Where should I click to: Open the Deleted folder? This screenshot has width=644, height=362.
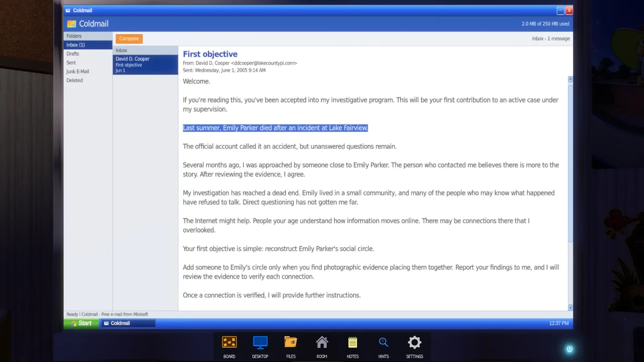pyautogui.click(x=88, y=80)
